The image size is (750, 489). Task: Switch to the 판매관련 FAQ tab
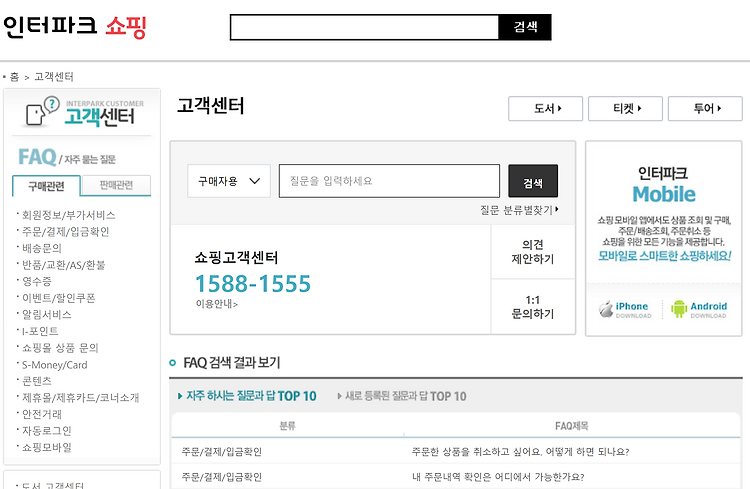pyautogui.click(x=116, y=185)
